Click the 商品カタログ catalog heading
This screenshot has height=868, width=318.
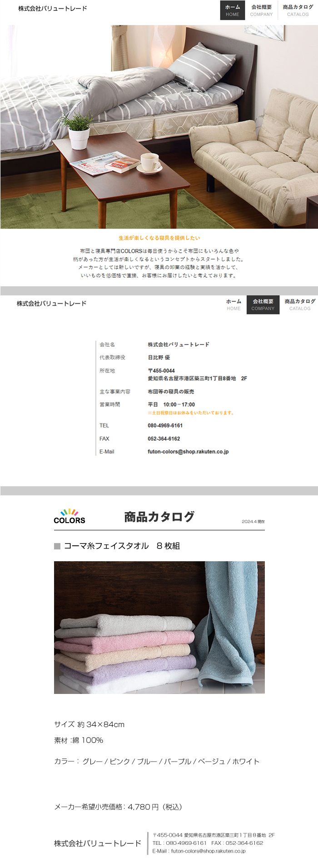tap(159, 517)
